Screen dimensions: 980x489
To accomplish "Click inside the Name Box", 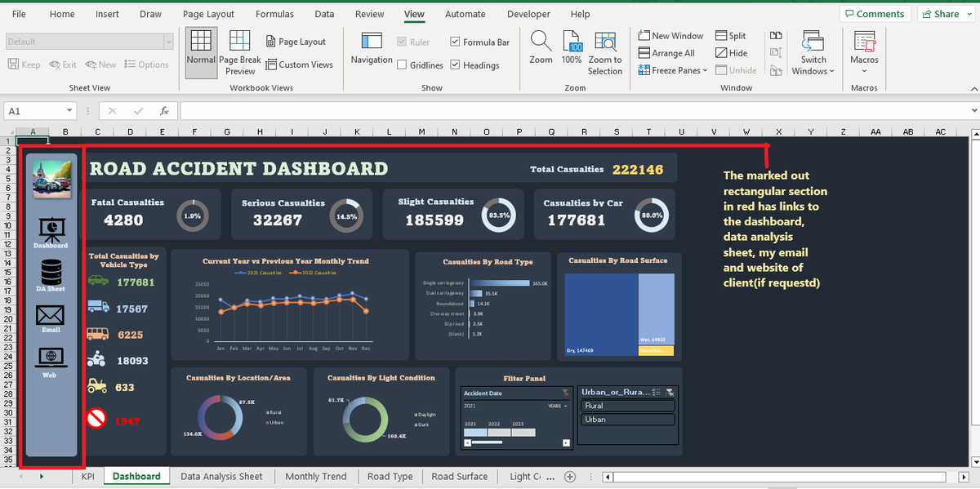I will [33, 109].
